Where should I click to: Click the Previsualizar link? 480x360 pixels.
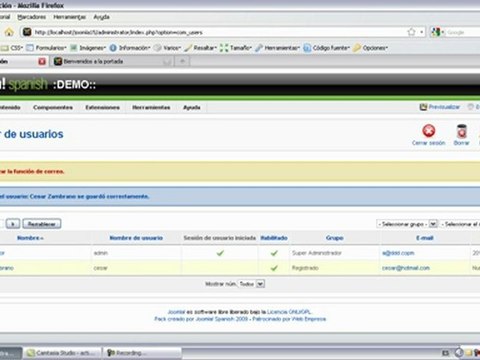[444, 107]
